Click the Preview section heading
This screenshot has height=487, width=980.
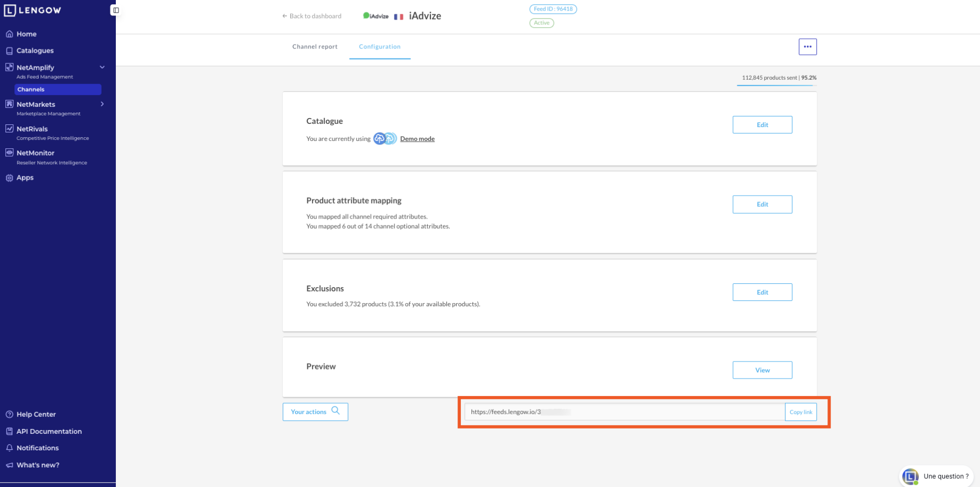click(x=321, y=366)
